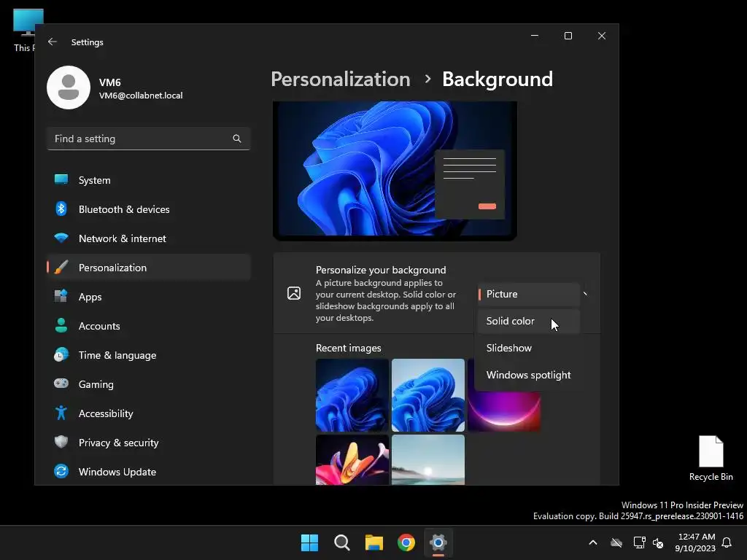
Task: Go to Network & internet label
Action: pos(123,238)
